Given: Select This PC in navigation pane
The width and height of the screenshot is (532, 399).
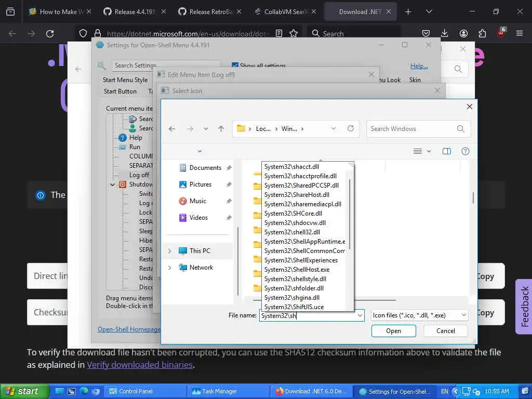Looking at the screenshot, I should click(199, 251).
